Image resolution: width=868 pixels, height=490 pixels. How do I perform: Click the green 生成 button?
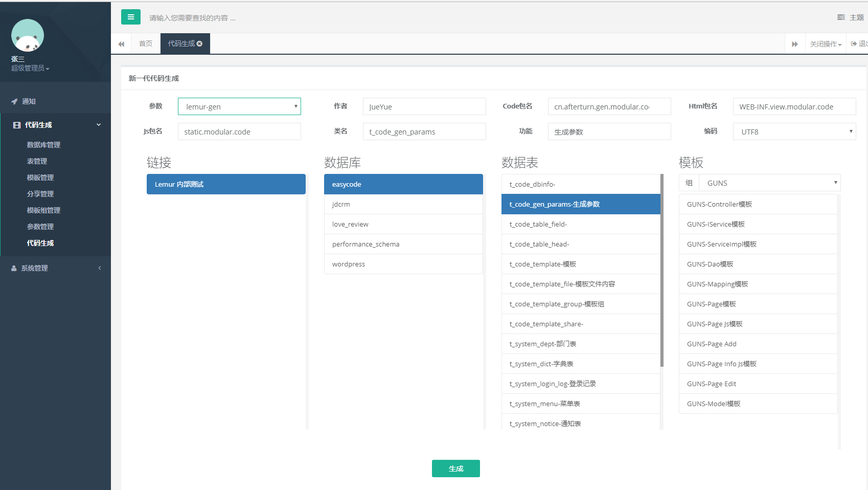tap(456, 469)
